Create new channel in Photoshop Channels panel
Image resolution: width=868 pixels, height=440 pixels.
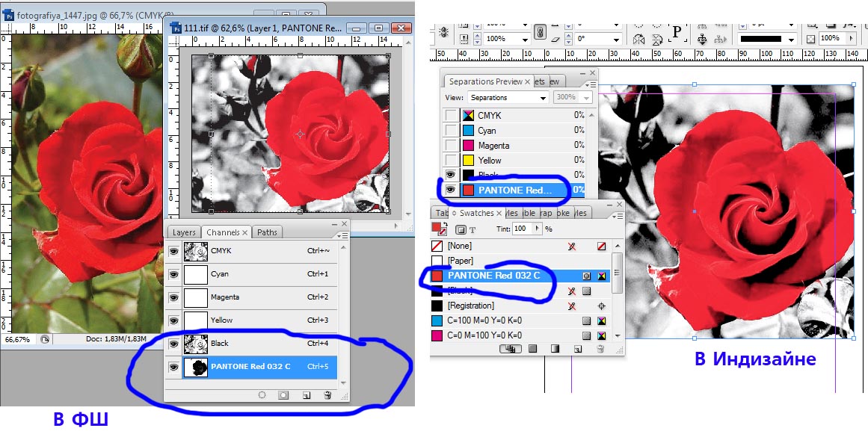click(x=306, y=395)
